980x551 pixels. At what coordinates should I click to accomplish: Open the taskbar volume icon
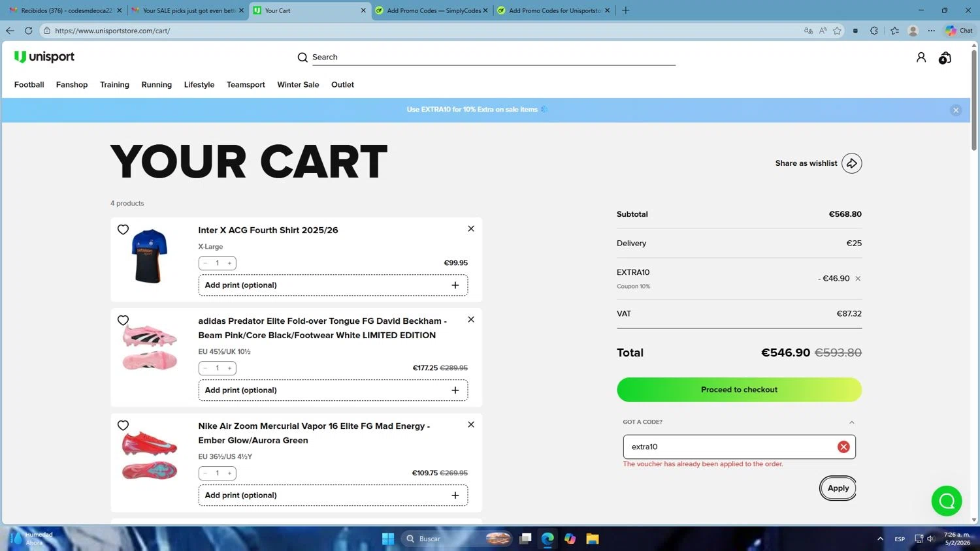coord(931,539)
